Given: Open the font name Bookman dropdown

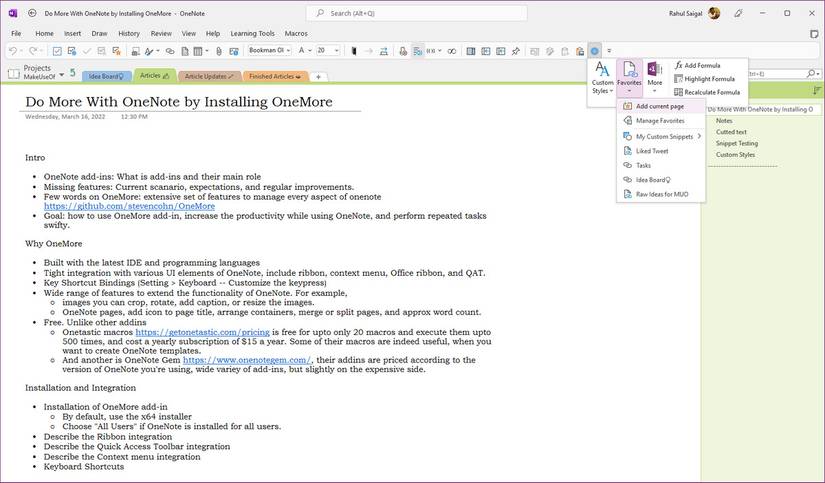Looking at the screenshot, I should (288, 51).
